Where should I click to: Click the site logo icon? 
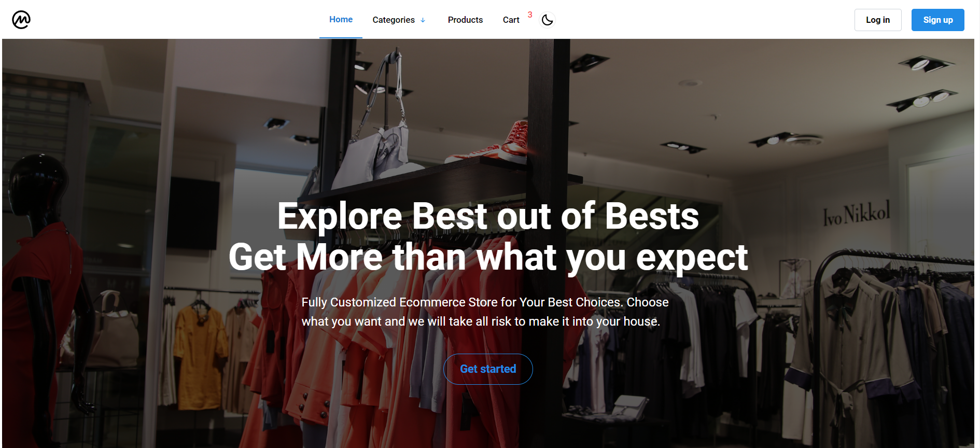(21, 20)
